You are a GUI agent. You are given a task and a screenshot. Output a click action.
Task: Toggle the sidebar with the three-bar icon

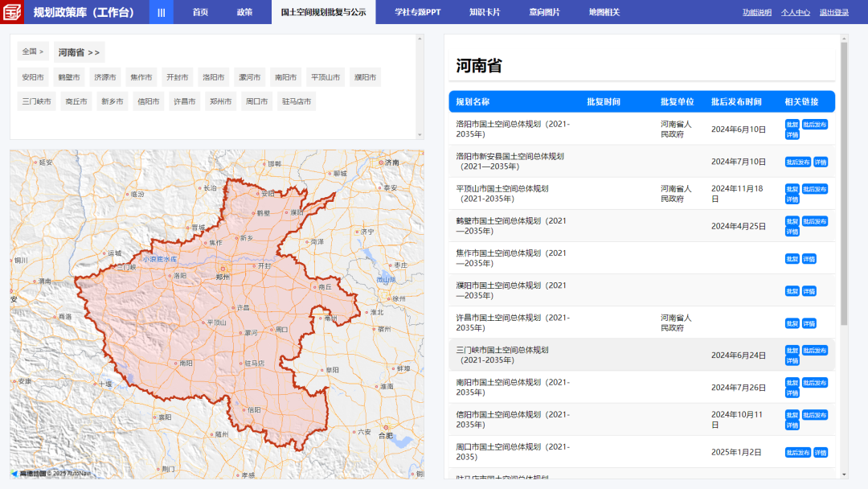click(161, 12)
